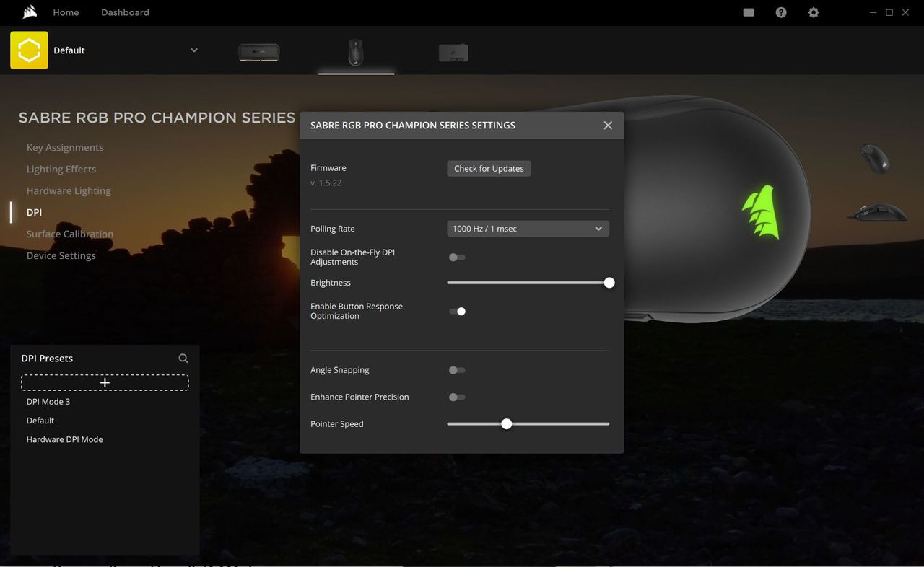Select the Sabre mouse device tab icon

[x=356, y=52]
